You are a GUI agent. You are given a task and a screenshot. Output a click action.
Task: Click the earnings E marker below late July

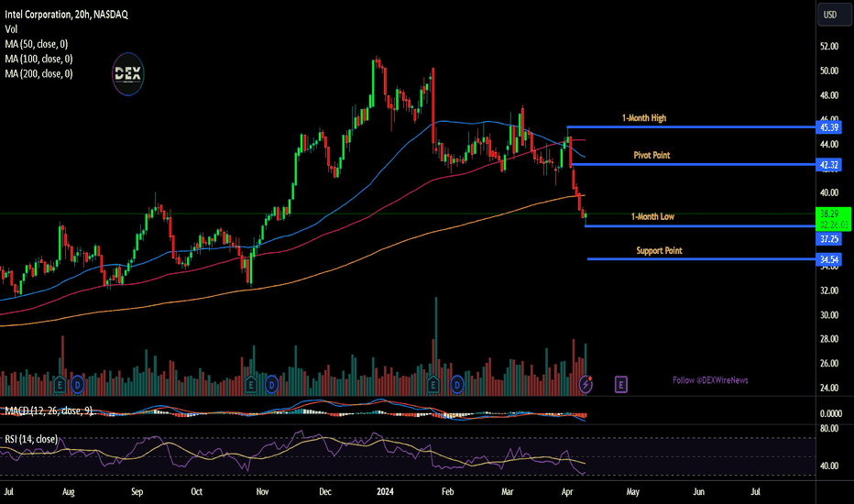tap(60, 385)
